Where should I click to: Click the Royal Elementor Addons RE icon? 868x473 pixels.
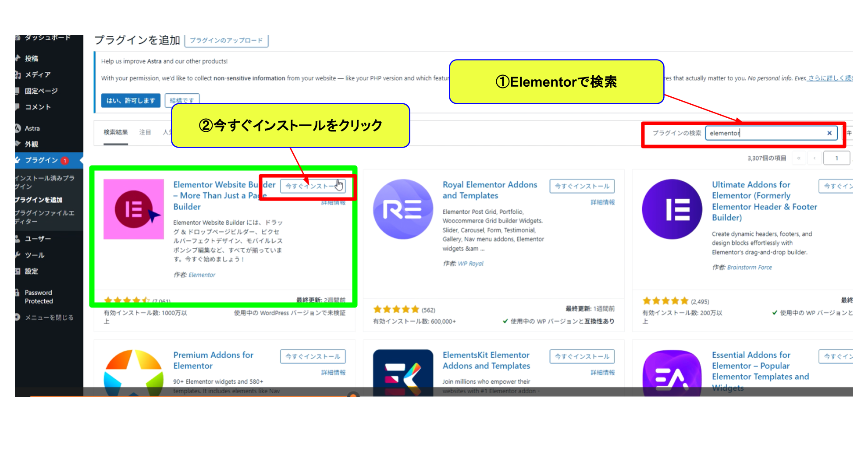click(x=403, y=209)
